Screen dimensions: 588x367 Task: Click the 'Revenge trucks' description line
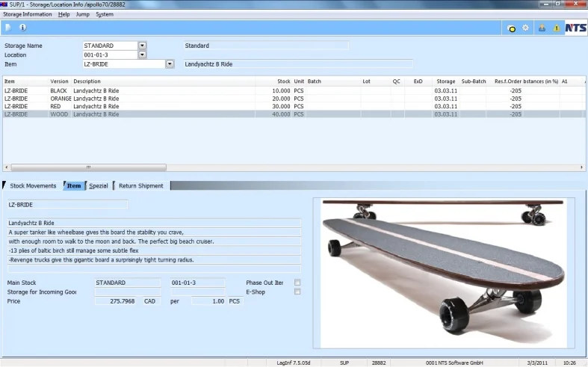pos(154,259)
